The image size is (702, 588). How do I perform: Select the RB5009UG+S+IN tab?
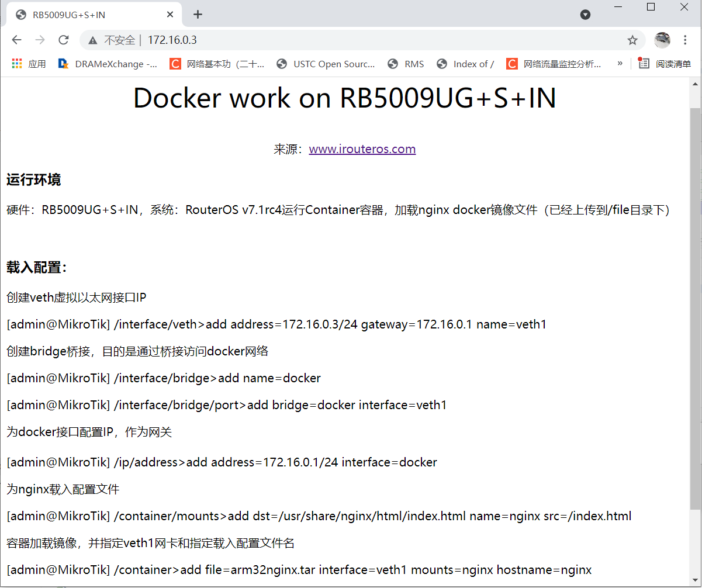pos(88,15)
